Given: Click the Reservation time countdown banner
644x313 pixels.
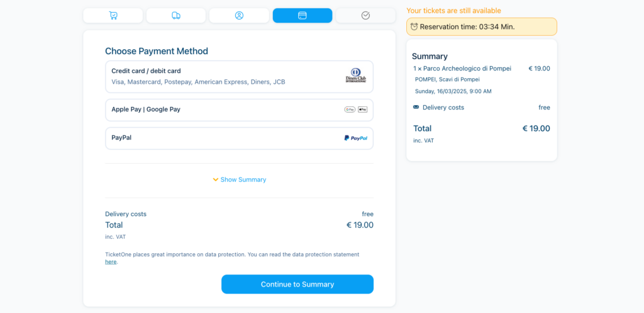Looking at the screenshot, I should coord(481,26).
